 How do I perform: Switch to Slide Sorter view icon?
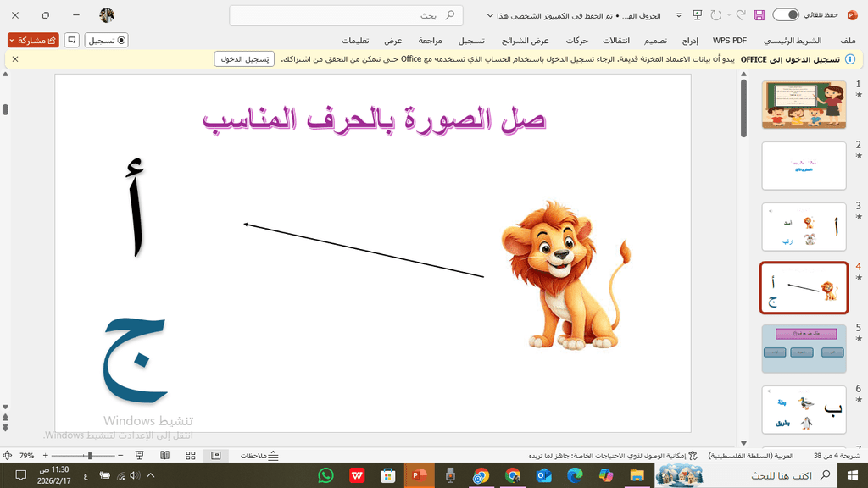[191, 455]
